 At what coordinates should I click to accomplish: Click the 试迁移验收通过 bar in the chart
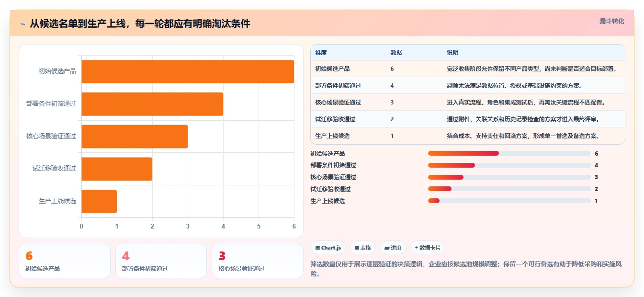117,169
